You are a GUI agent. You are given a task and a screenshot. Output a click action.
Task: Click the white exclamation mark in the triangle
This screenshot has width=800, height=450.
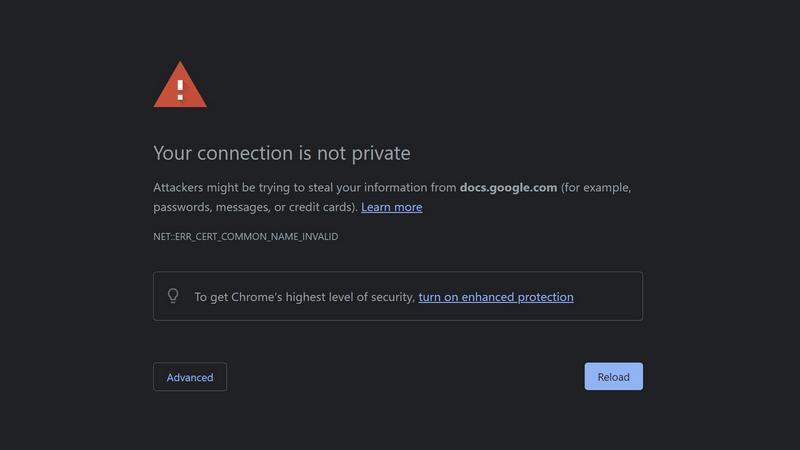(180, 90)
